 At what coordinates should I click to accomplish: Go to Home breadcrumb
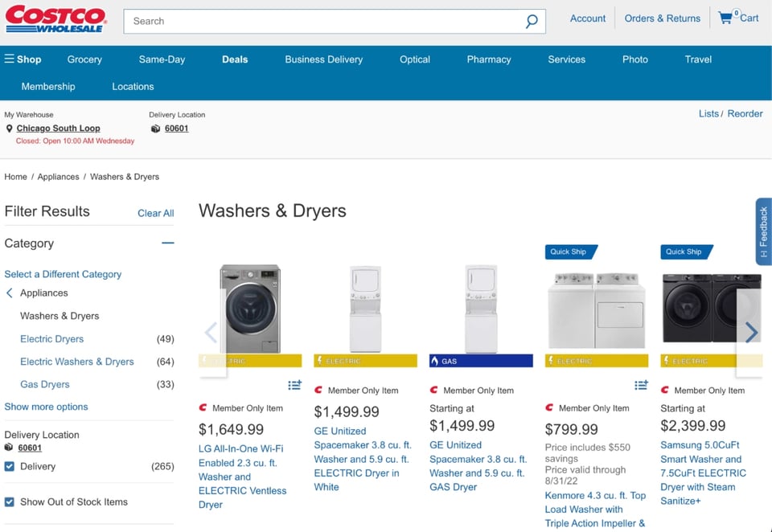[16, 177]
